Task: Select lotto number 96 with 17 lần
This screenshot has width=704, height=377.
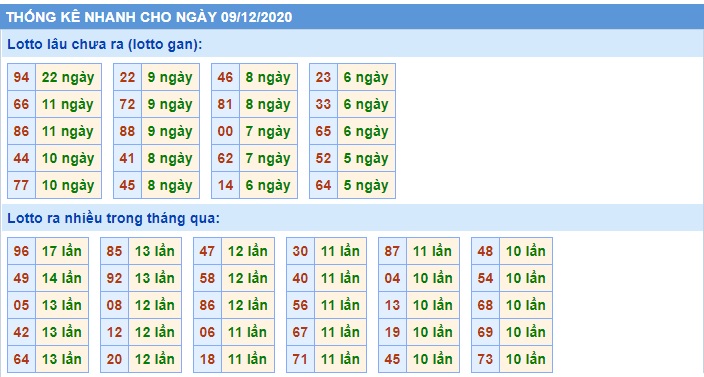Action: pyautogui.click(x=21, y=251)
